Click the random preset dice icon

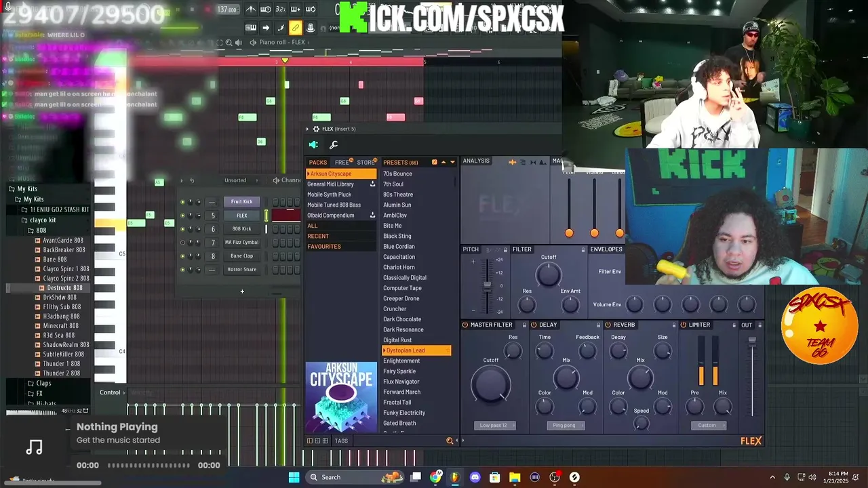coord(434,162)
